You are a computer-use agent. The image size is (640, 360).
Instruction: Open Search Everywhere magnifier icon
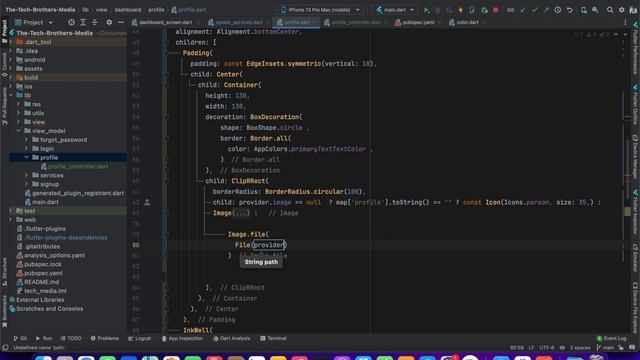pos(610,10)
